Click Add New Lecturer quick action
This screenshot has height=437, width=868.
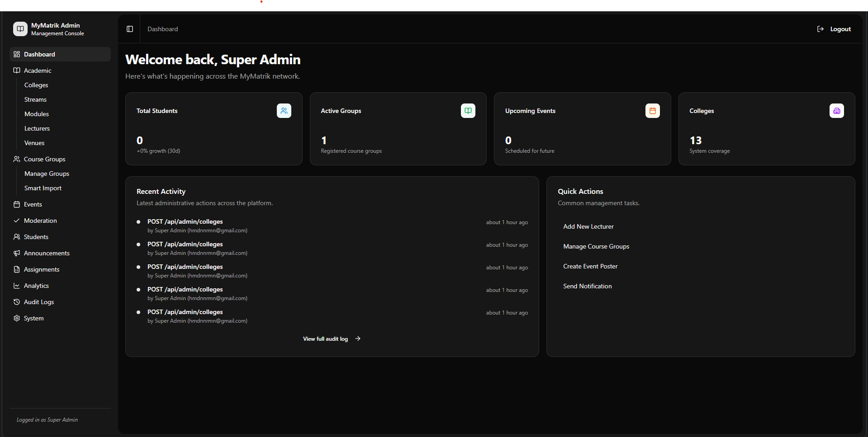pos(588,226)
